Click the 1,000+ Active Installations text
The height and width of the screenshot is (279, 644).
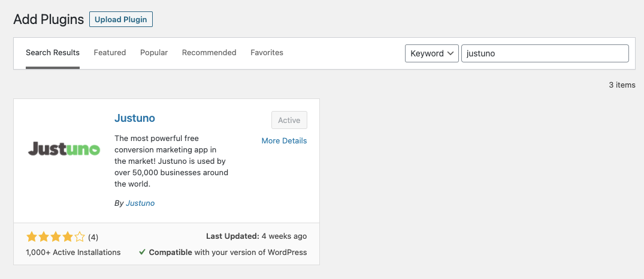coord(73,253)
